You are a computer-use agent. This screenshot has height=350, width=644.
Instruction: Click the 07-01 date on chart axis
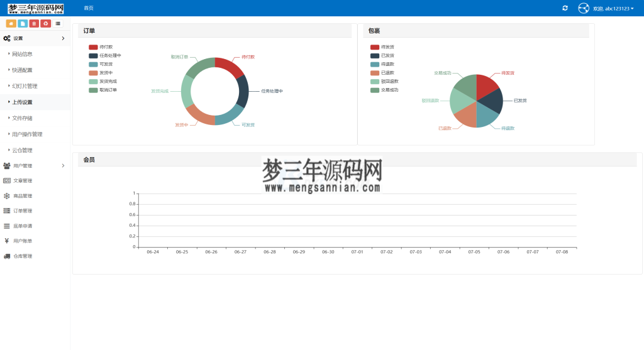(357, 252)
